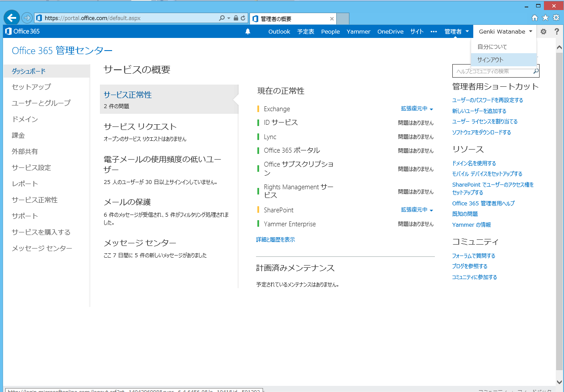Open the browser home icon
Viewport: 564px width, 392px height.
coord(535,18)
